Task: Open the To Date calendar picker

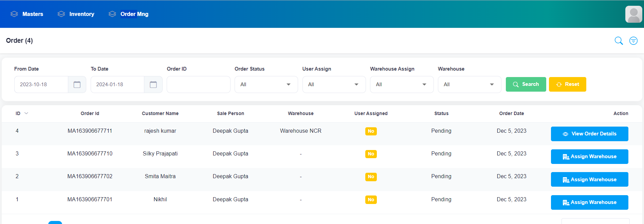Action: click(x=153, y=85)
